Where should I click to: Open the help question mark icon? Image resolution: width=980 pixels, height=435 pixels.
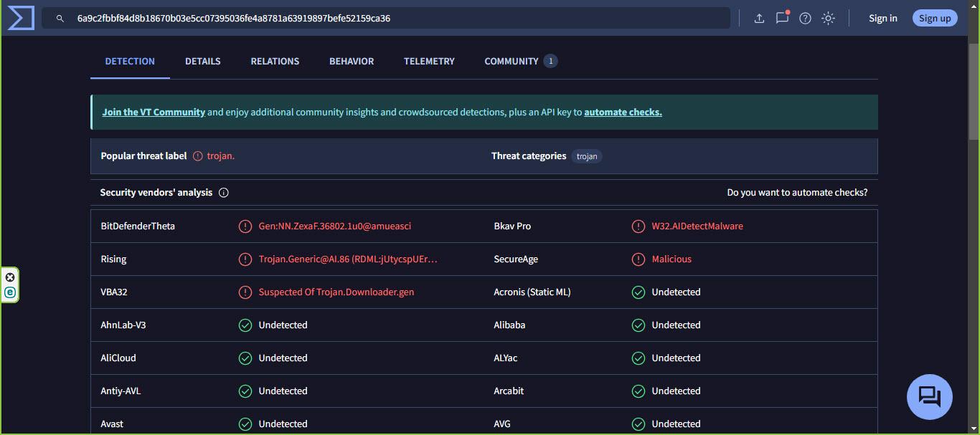pyautogui.click(x=805, y=19)
